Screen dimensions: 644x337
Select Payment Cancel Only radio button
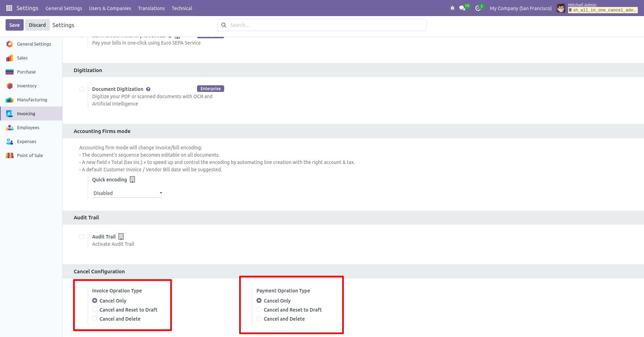click(259, 300)
